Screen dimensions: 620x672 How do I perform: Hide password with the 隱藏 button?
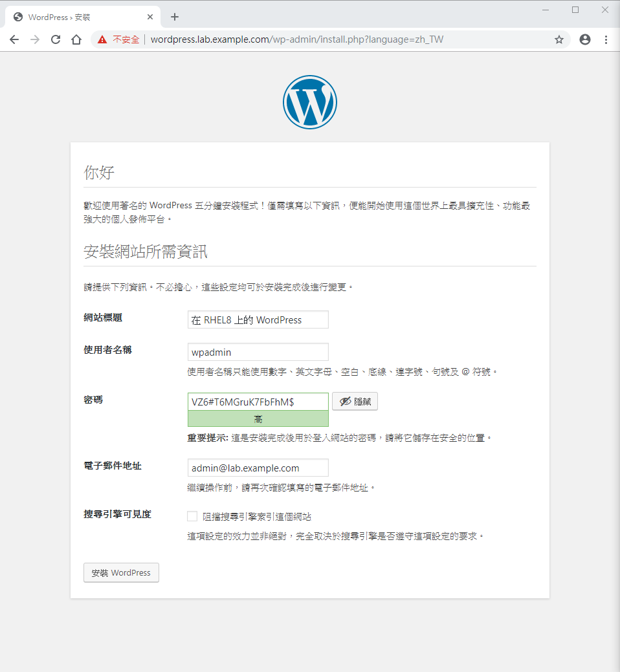[x=355, y=402]
